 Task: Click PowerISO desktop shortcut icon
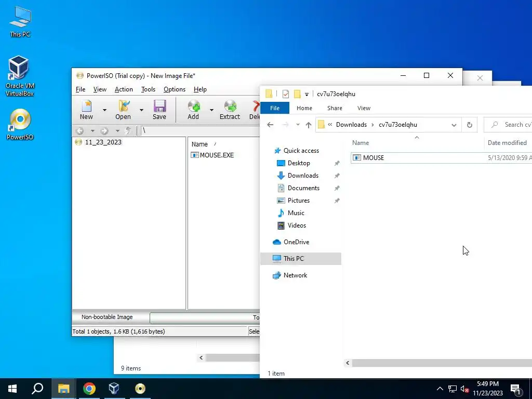pyautogui.click(x=20, y=124)
